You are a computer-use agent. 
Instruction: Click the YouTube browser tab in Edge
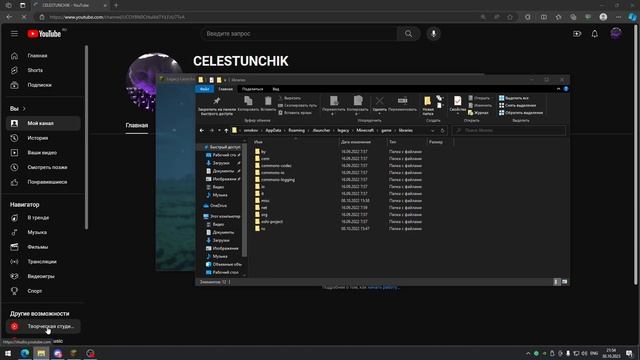(69, 5)
